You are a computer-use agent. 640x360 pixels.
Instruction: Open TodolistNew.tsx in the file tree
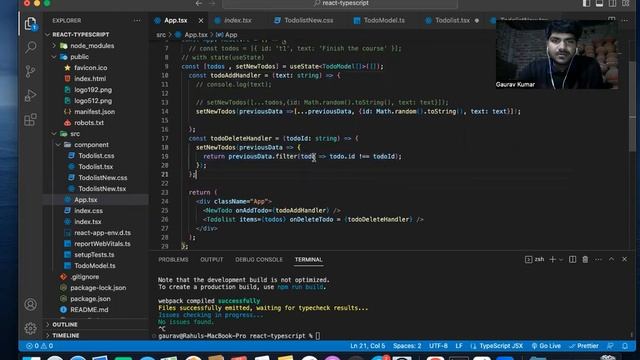pos(102,189)
